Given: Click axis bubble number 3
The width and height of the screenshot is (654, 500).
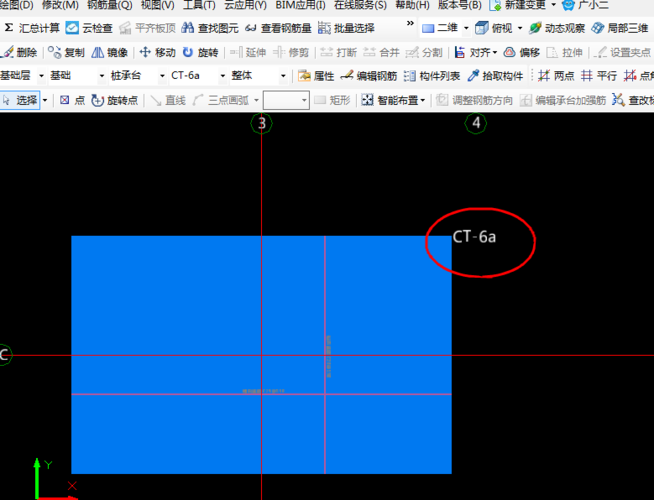Looking at the screenshot, I should coord(262,123).
